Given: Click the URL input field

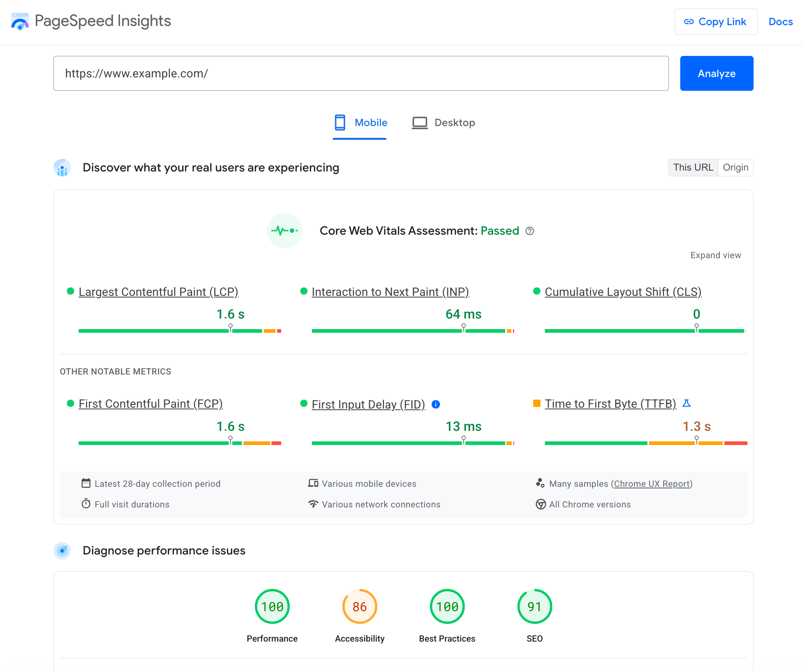Looking at the screenshot, I should [x=361, y=73].
